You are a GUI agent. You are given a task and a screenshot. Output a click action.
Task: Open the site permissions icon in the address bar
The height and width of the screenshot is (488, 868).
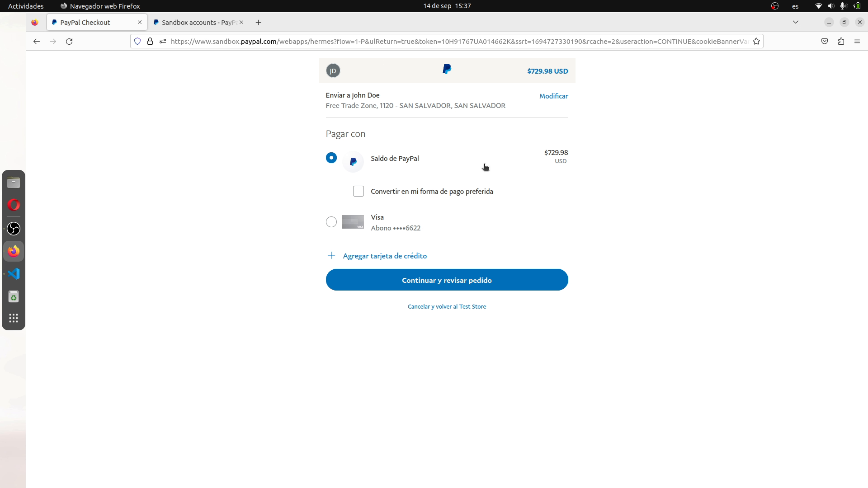point(163,41)
